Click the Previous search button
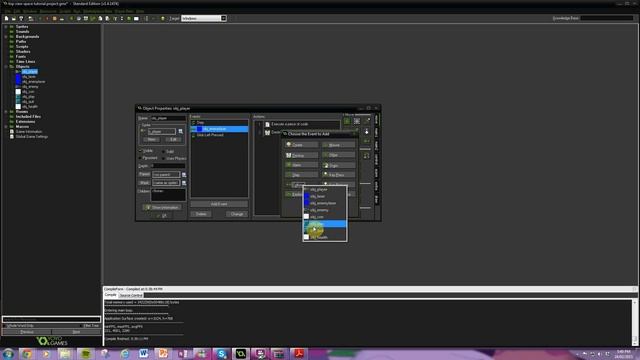The width and height of the screenshot is (640, 360). (27, 332)
